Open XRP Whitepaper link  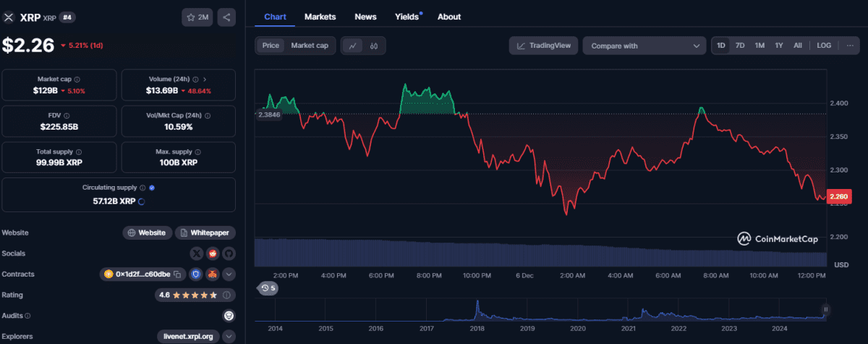tap(205, 232)
